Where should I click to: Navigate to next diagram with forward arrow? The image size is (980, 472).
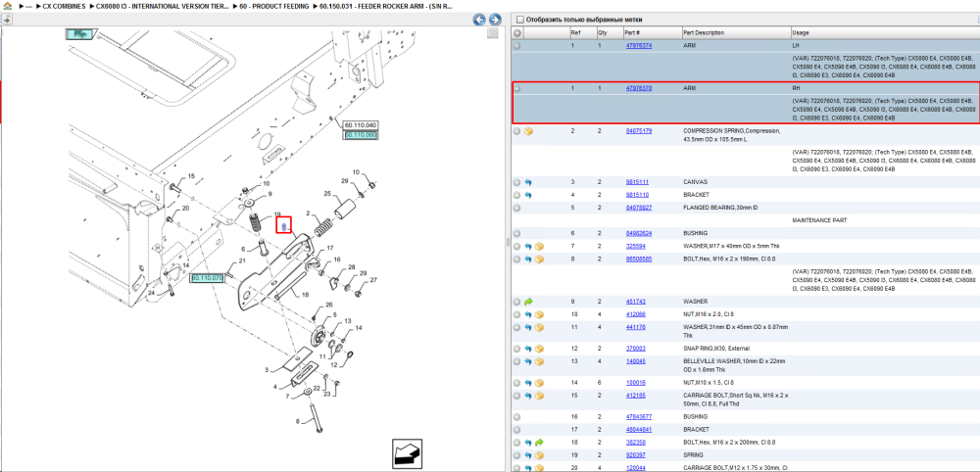pyautogui.click(x=494, y=20)
